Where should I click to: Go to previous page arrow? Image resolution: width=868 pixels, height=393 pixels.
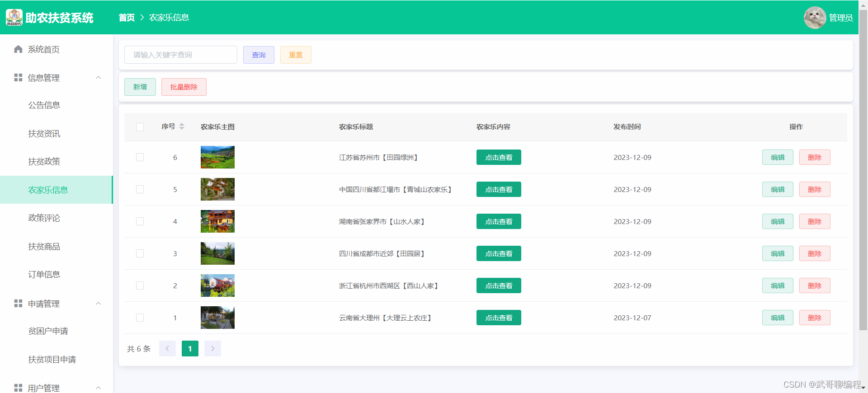[167, 348]
